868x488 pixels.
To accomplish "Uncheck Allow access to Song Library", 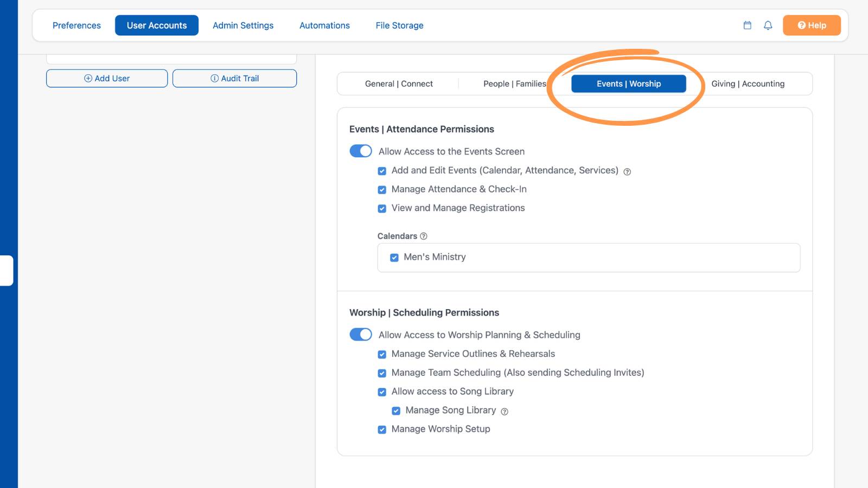I will coord(382,392).
